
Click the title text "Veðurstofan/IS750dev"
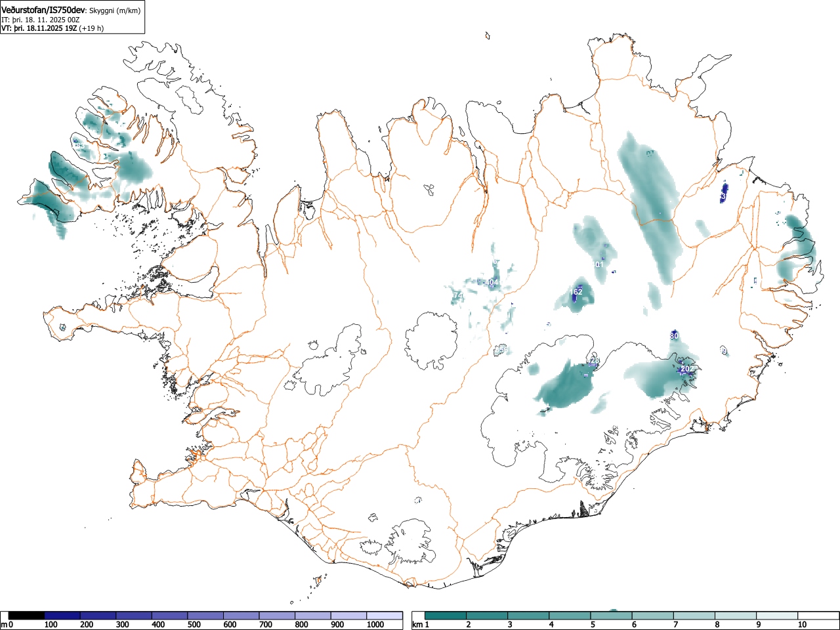pyautogui.click(x=44, y=10)
